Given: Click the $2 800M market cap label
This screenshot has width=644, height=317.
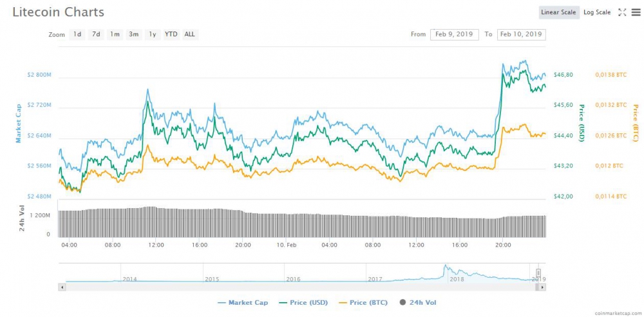Looking at the screenshot, I should (x=39, y=75).
